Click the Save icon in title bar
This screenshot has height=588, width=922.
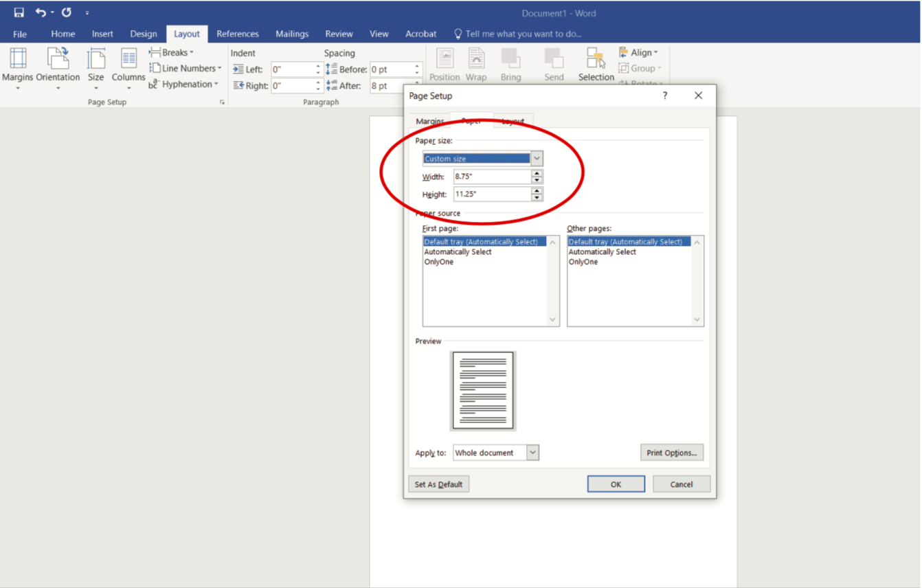click(19, 12)
